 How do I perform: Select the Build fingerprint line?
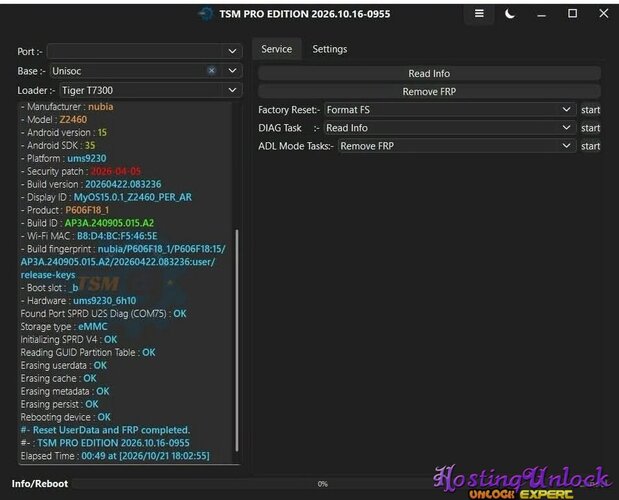pos(123,262)
